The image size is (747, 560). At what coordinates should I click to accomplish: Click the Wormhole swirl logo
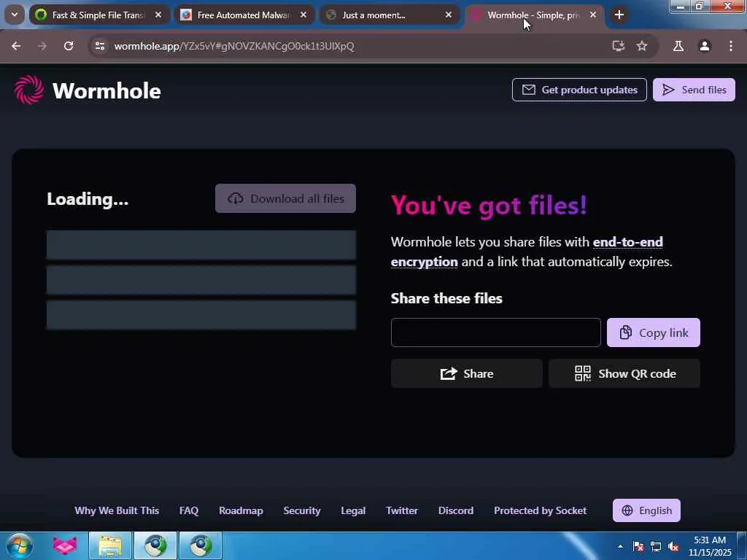tap(29, 90)
